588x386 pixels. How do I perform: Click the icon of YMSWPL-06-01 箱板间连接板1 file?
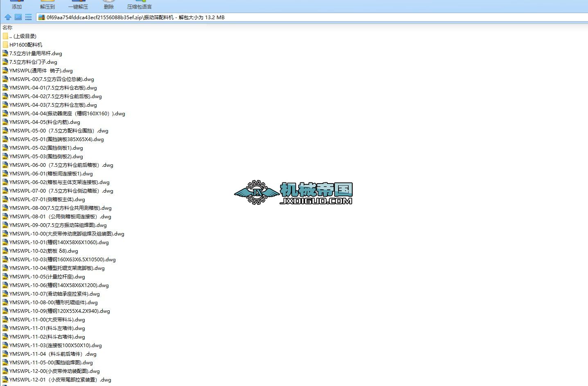pyautogui.click(x=5, y=174)
